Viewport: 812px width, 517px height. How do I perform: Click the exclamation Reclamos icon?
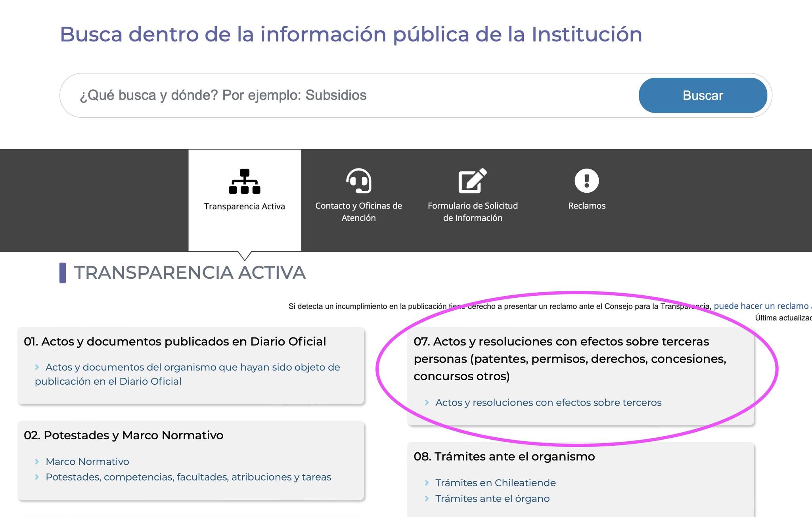pos(586,181)
